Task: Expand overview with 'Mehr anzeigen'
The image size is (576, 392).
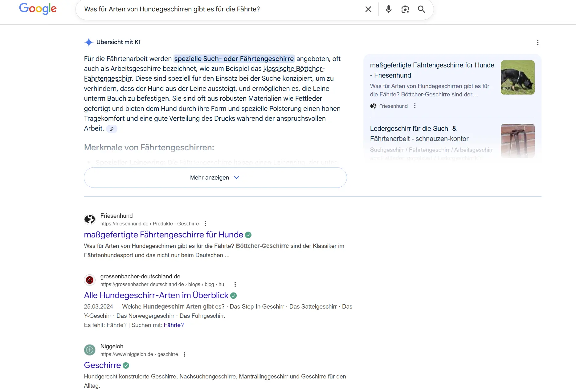Action: [x=215, y=178]
